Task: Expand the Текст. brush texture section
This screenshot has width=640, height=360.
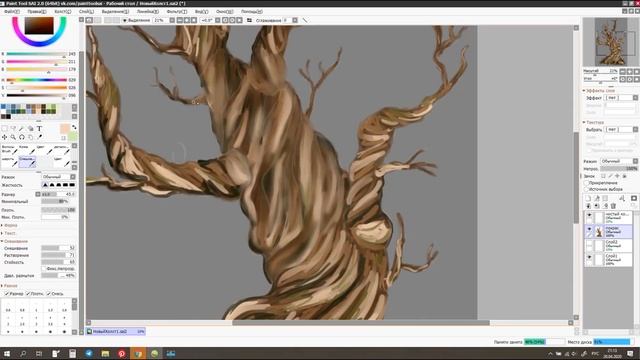Action: pos(9,233)
